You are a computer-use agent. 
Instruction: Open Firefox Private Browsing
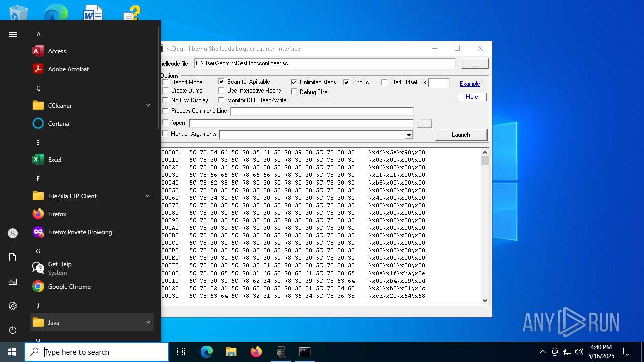pos(92,232)
